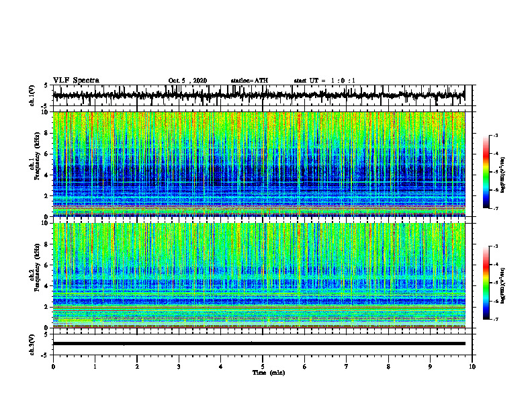532x411 pixels.
Task: Click the ch.2 spectrogram color scale bar
Action: (x=486, y=283)
